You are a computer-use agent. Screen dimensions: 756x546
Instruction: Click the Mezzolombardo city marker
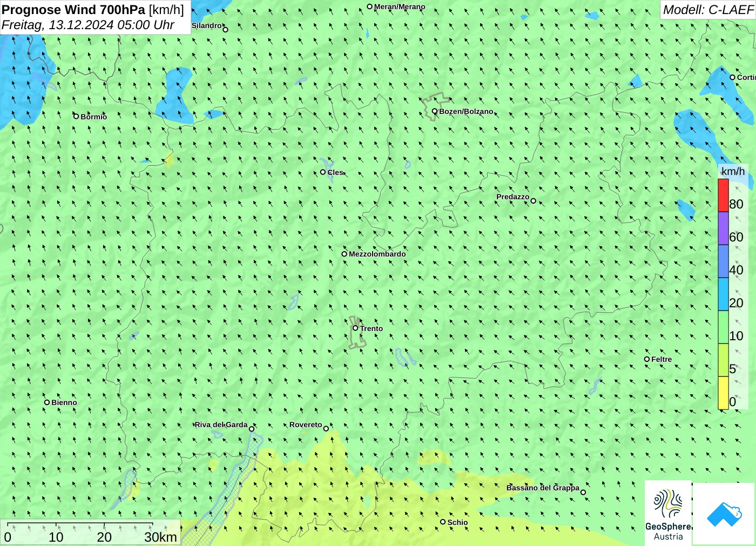click(x=345, y=254)
